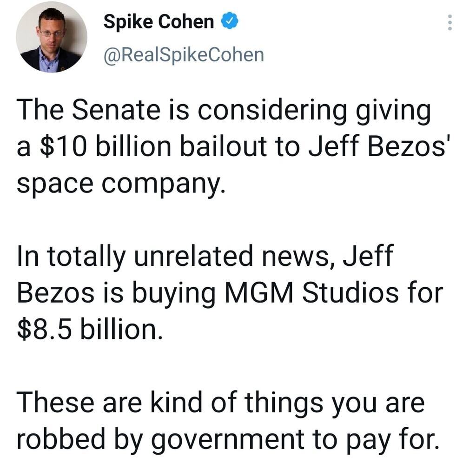Click the blue verified checkmark badge
The image size is (476, 463).
pyautogui.click(x=230, y=21)
